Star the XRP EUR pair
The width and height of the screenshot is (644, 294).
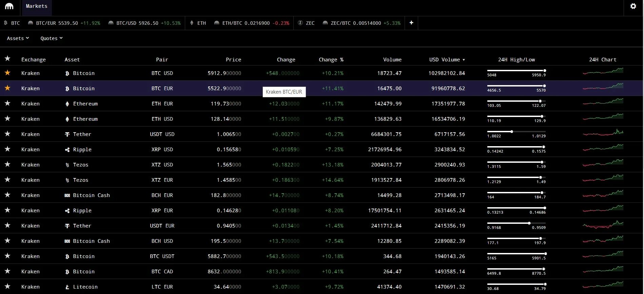coord(7,210)
